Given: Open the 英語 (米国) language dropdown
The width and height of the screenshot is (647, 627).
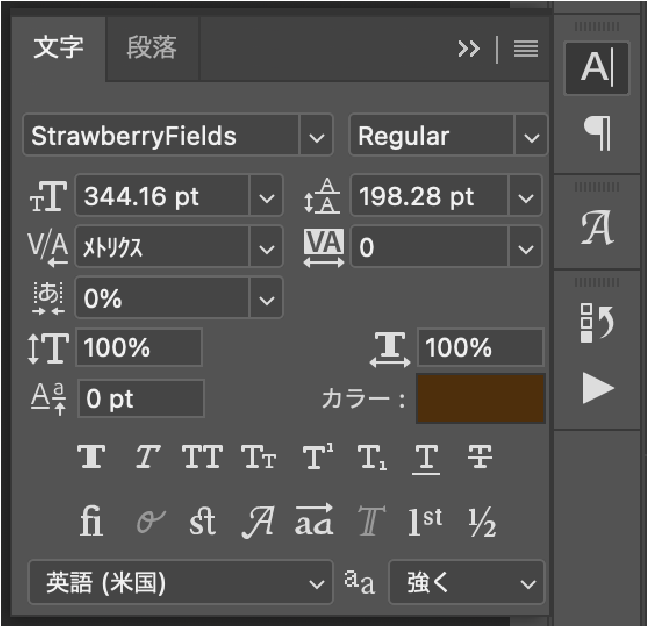Looking at the screenshot, I should 180,582.
